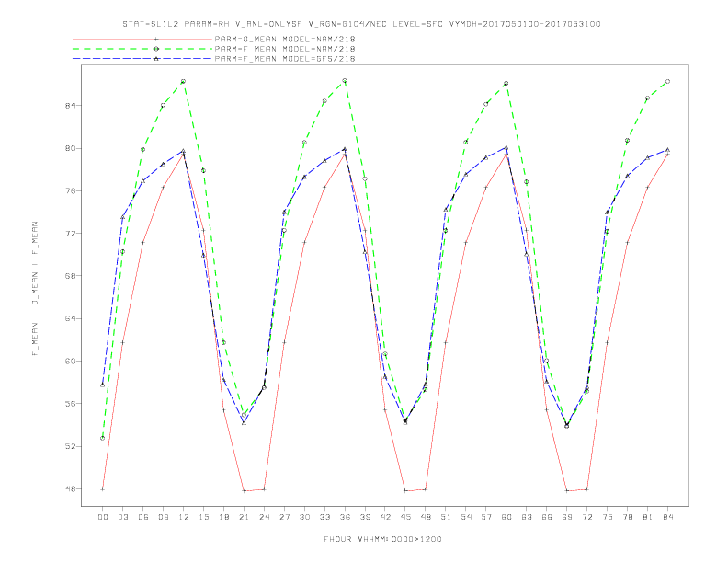Click x-axis forecast hour label 45

(x=405, y=517)
